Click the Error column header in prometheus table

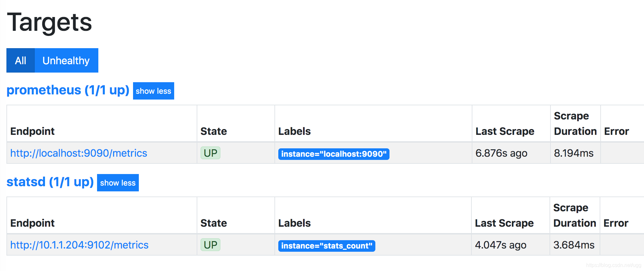click(616, 131)
